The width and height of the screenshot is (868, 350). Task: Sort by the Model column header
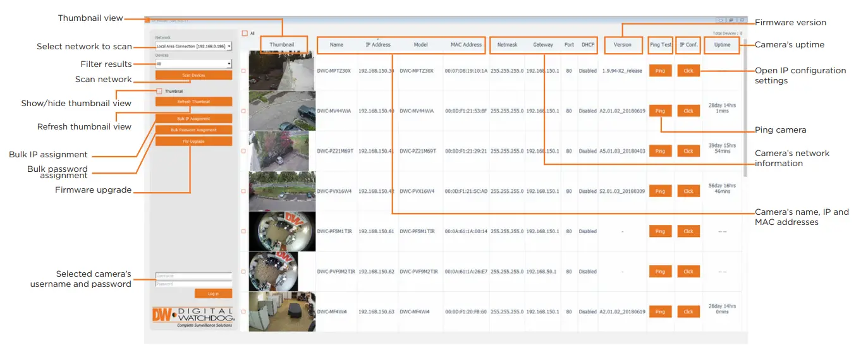point(420,45)
